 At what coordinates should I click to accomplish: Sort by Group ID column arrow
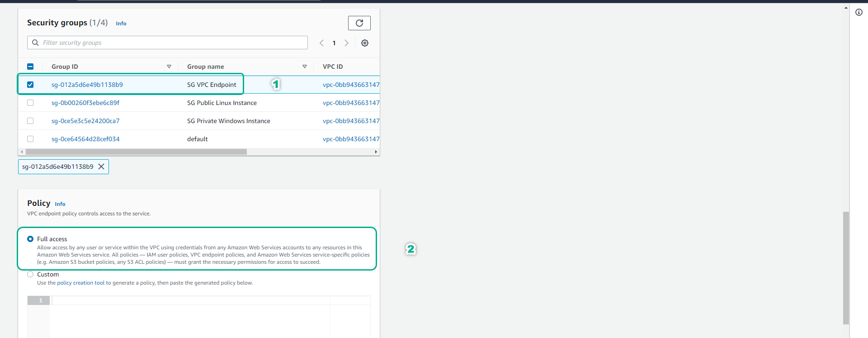click(x=169, y=67)
